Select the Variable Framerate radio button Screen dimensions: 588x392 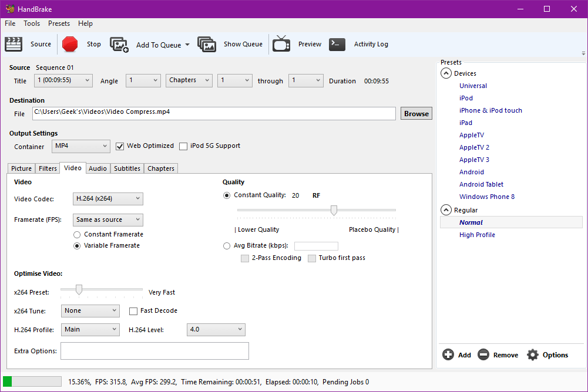(77, 246)
